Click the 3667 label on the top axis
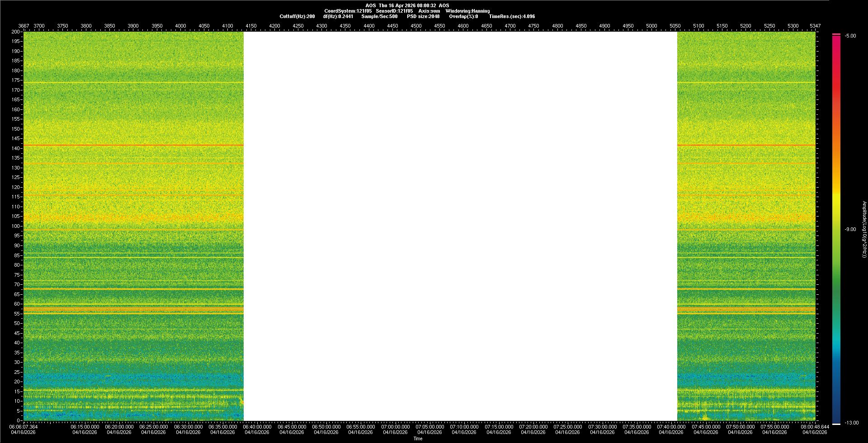868x443 pixels. pos(24,26)
